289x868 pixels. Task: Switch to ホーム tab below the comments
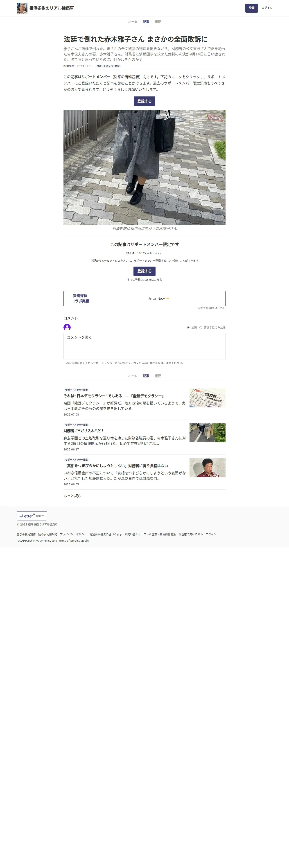click(x=133, y=376)
